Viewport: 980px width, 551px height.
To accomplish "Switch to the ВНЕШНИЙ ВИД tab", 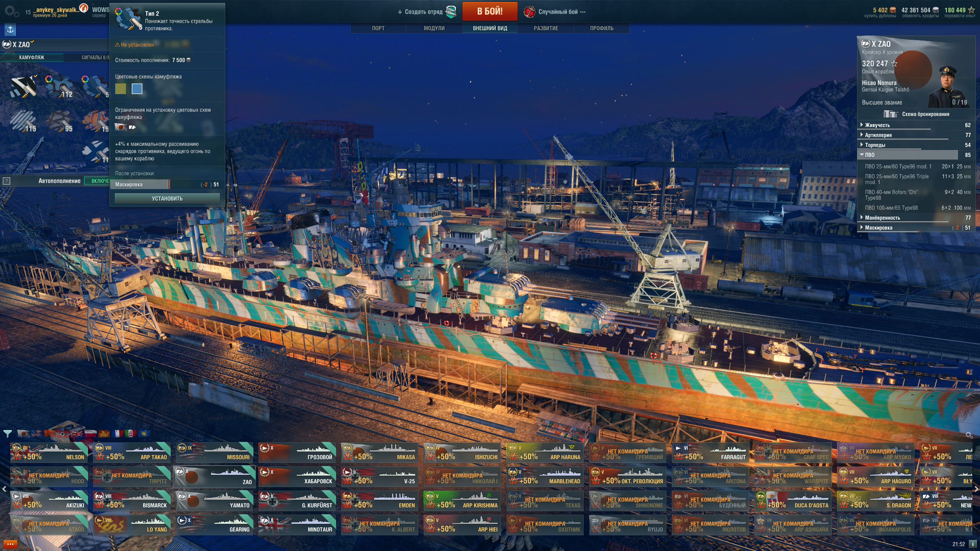I will pos(490,28).
